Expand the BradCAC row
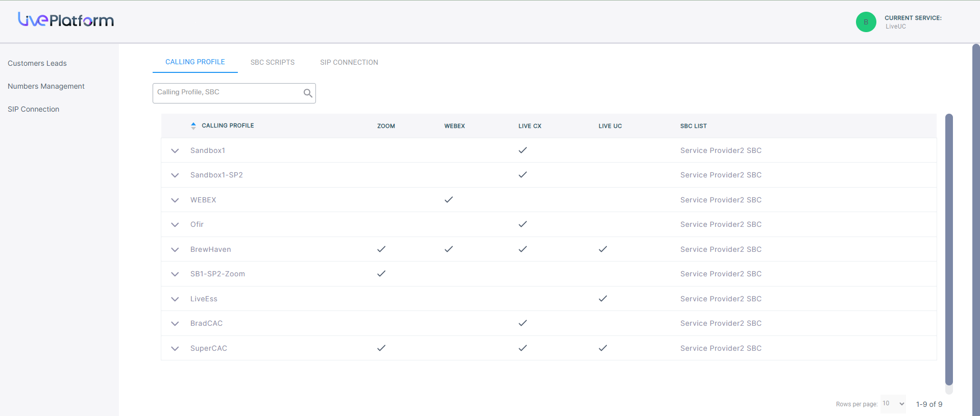 tap(175, 324)
